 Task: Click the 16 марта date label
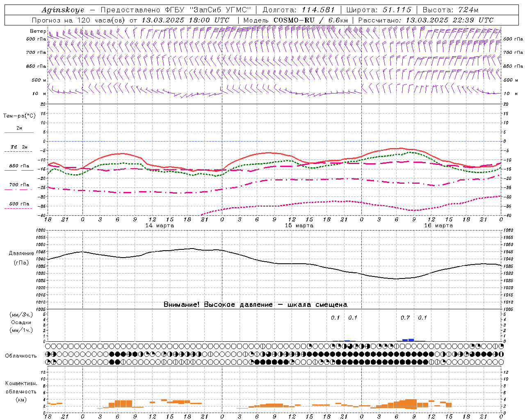click(x=438, y=226)
